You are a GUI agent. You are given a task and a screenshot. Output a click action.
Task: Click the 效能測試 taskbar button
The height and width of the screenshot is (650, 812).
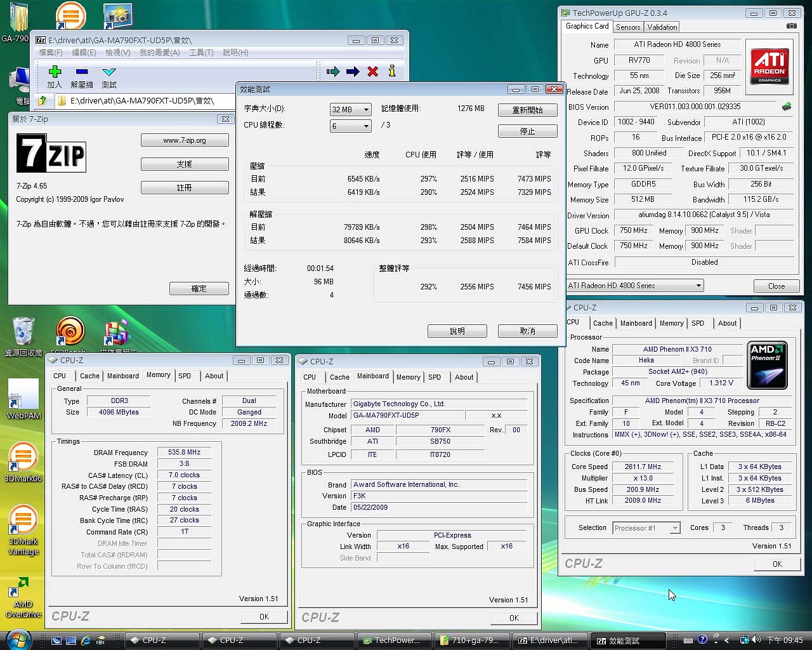(x=629, y=640)
